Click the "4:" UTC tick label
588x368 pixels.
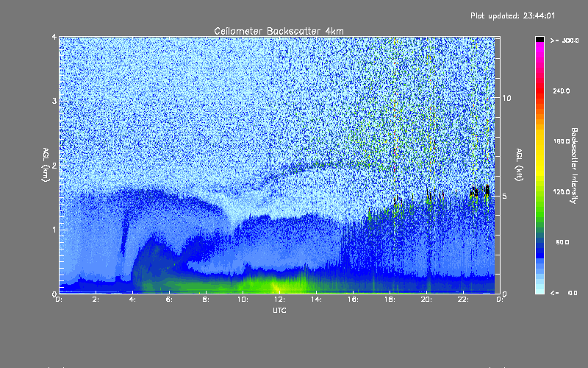[x=132, y=300]
